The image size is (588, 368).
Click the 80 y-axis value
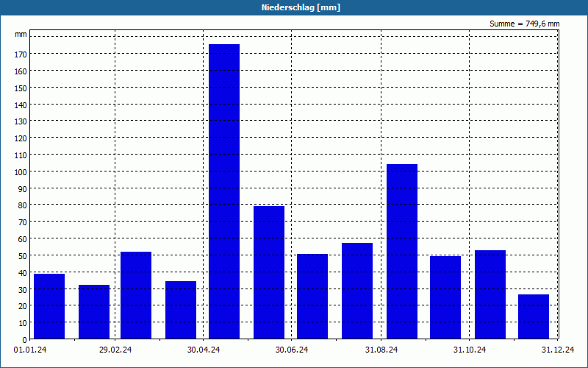(23, 205)
